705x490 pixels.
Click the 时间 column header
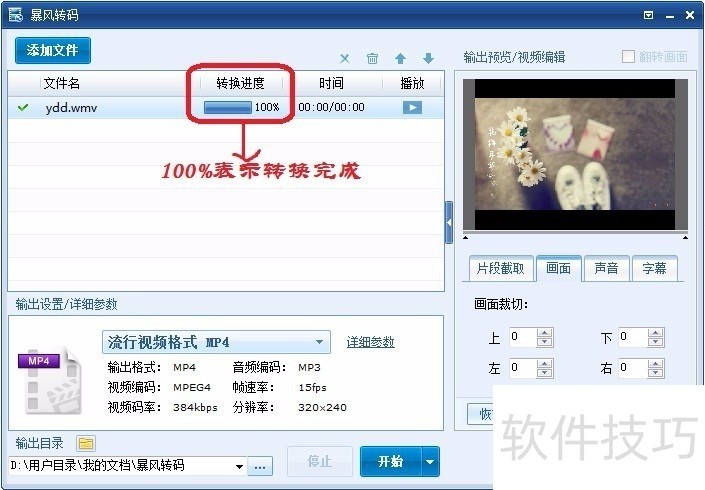point(331,83)
